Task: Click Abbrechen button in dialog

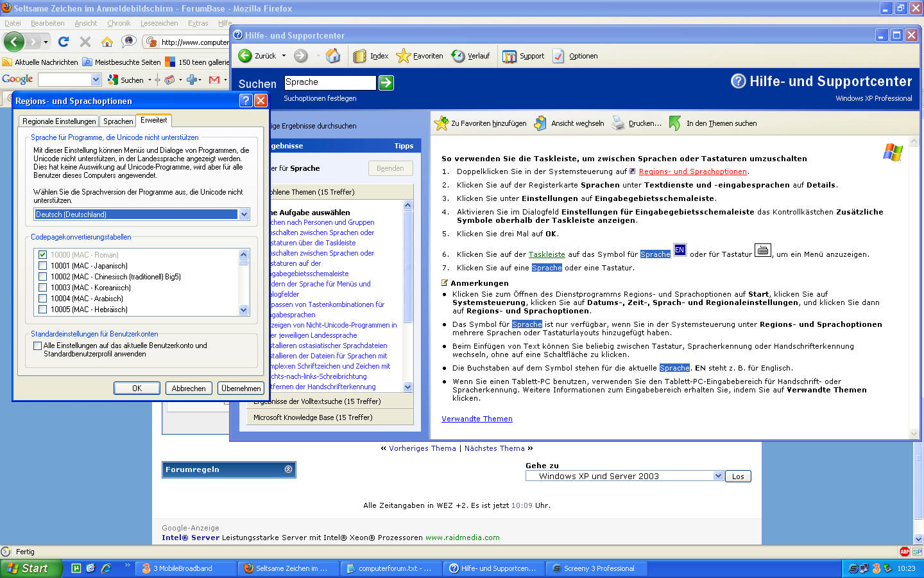Action: pos(189,389)
